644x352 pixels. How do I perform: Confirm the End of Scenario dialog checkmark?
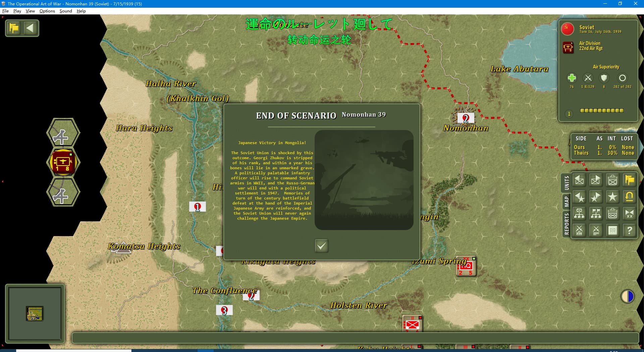(321, 246)
